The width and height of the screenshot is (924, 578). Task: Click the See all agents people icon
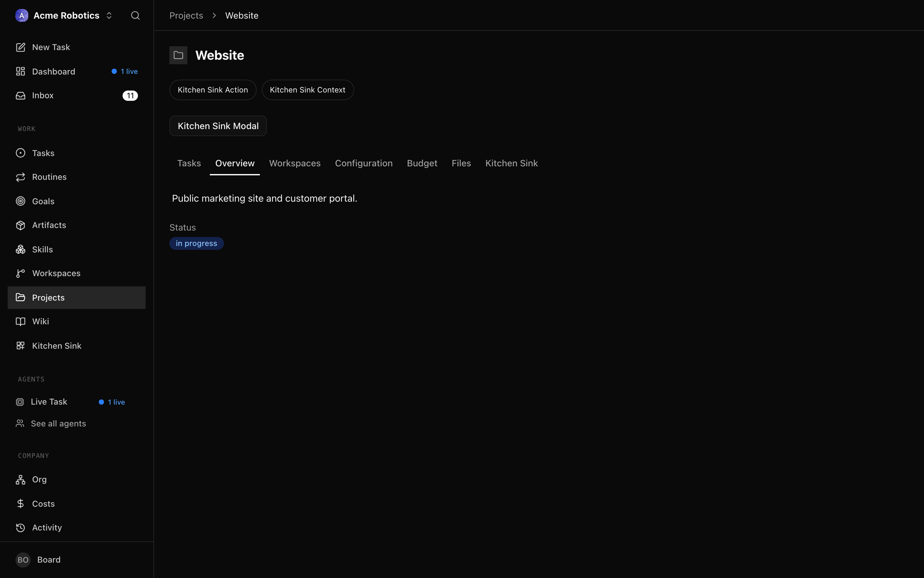coord(20,424)
